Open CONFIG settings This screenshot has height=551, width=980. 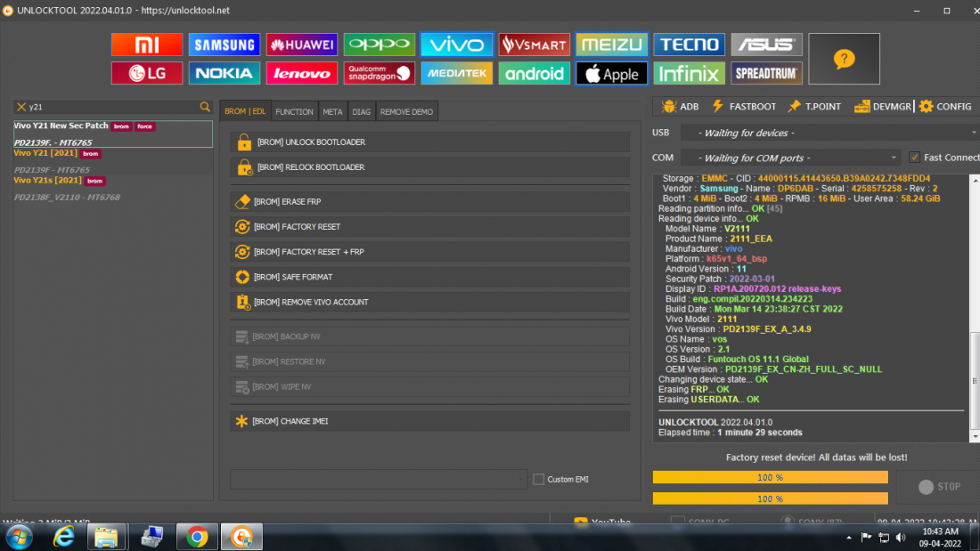pos(945,106)
